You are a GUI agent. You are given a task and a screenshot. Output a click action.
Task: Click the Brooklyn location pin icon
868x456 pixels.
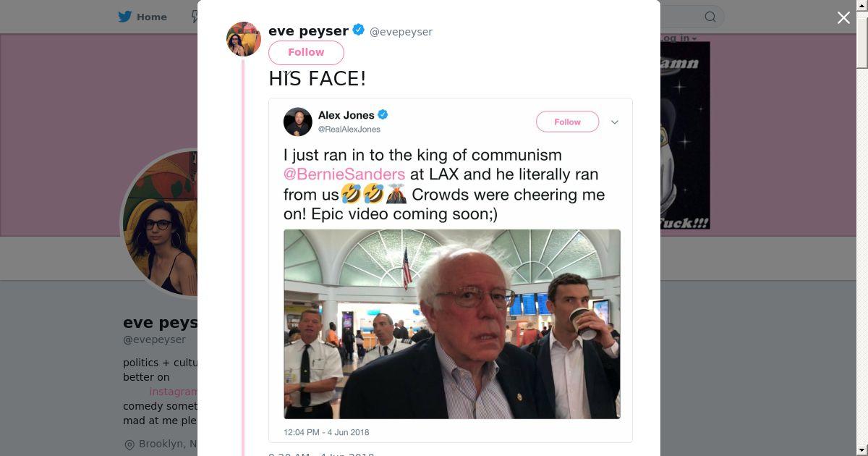point(129,444)
